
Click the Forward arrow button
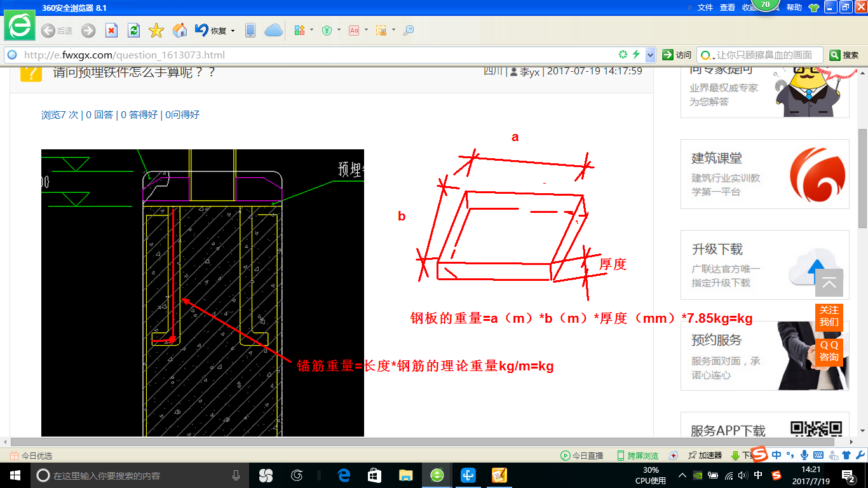[x=88, y=30]
